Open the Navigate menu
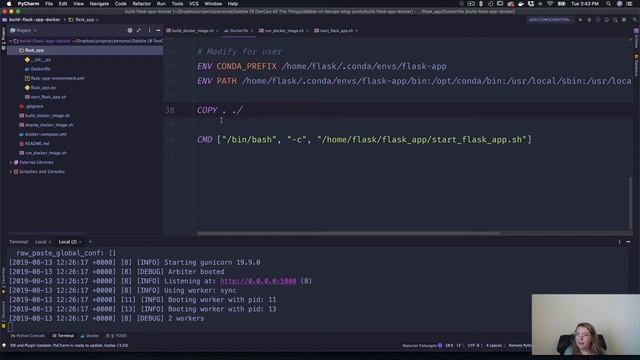 tap(99, 4)
